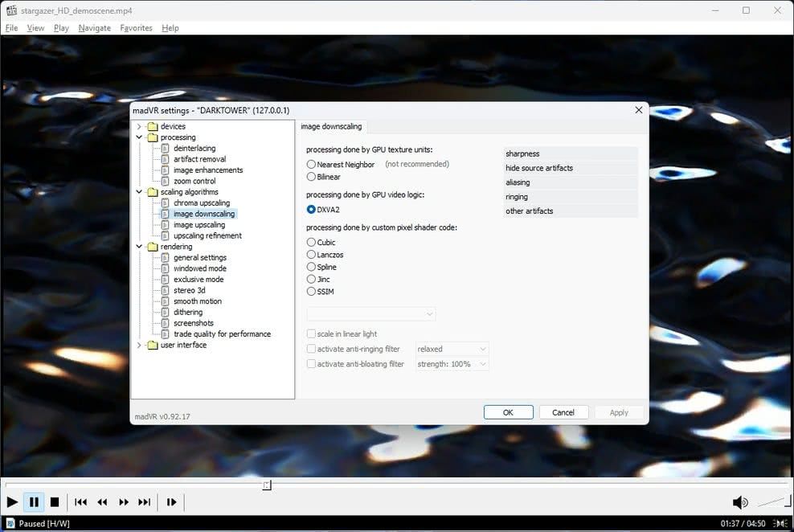Collapse the rendering tree node

tap(139, 247)
